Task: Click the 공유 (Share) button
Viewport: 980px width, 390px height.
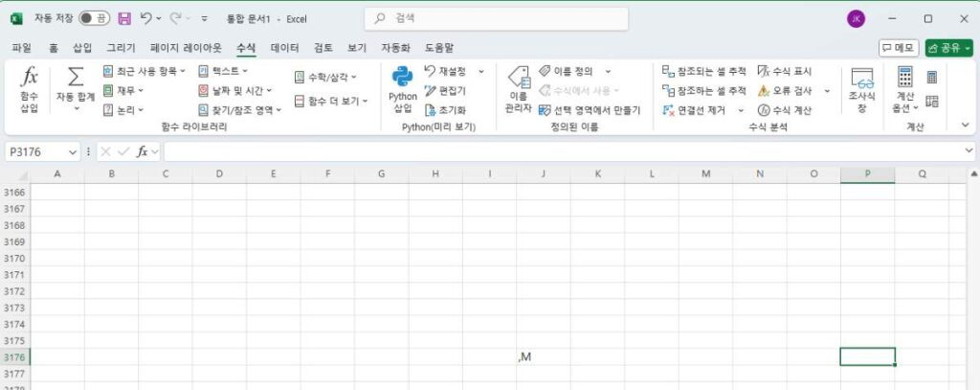Action: [x=947, y=47]
